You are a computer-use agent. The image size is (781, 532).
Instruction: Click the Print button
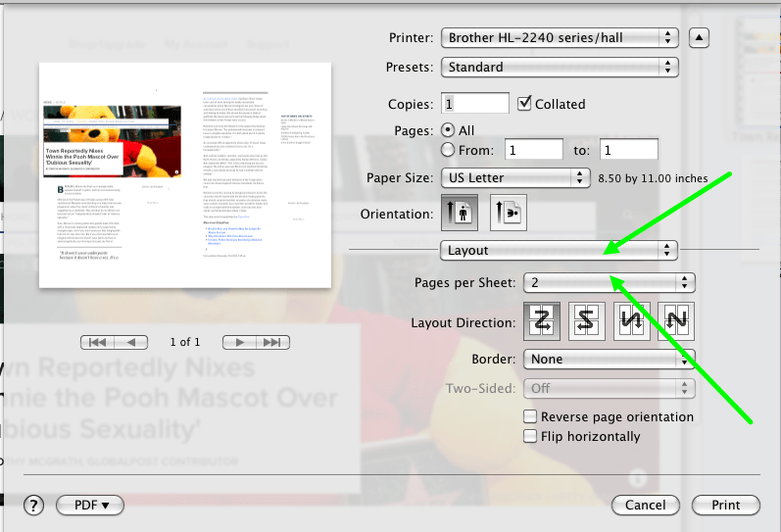pyautogui.click(x=726, y=506)
